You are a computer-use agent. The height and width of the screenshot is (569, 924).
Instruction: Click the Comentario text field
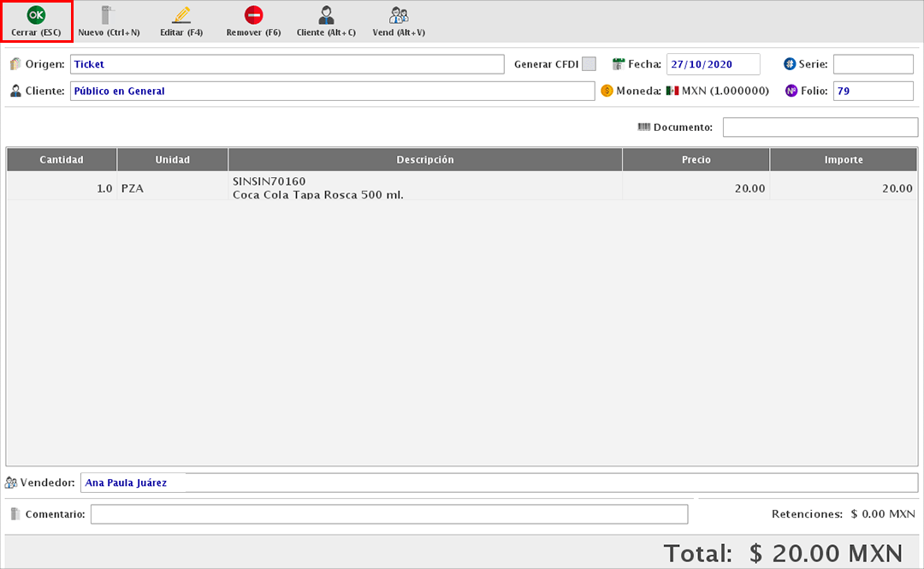tap(388, 514)
